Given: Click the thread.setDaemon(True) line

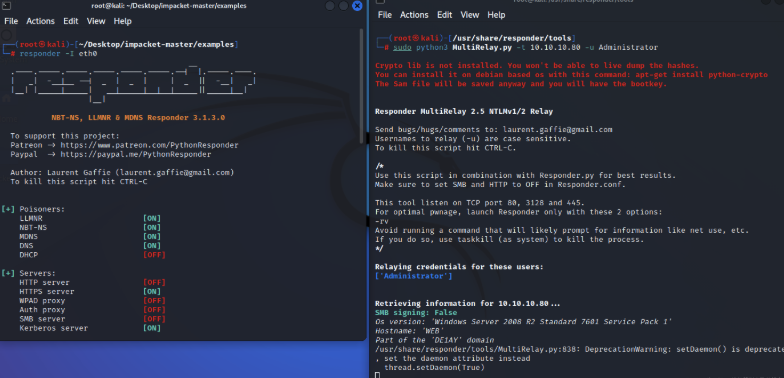Looking at the screenshot, I should (434, 368).
